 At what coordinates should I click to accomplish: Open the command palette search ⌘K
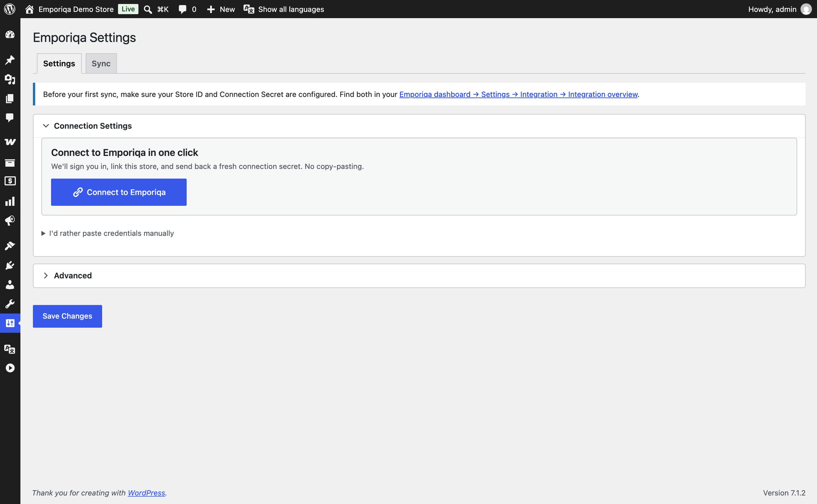pos(156,9)
